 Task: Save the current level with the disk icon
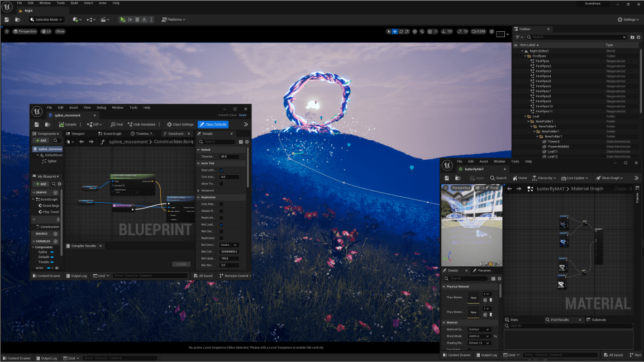click(7, 20)
